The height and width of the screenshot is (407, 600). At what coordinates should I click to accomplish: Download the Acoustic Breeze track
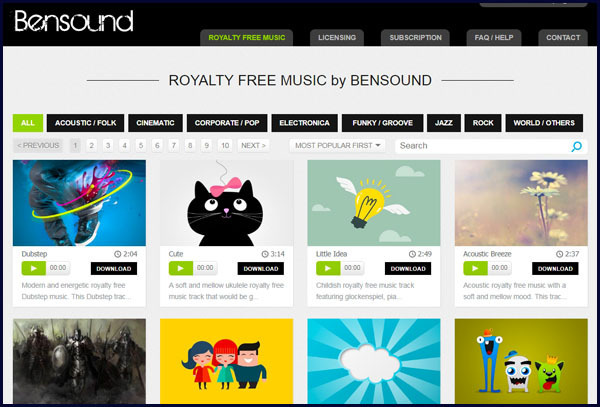coord(555,269)
